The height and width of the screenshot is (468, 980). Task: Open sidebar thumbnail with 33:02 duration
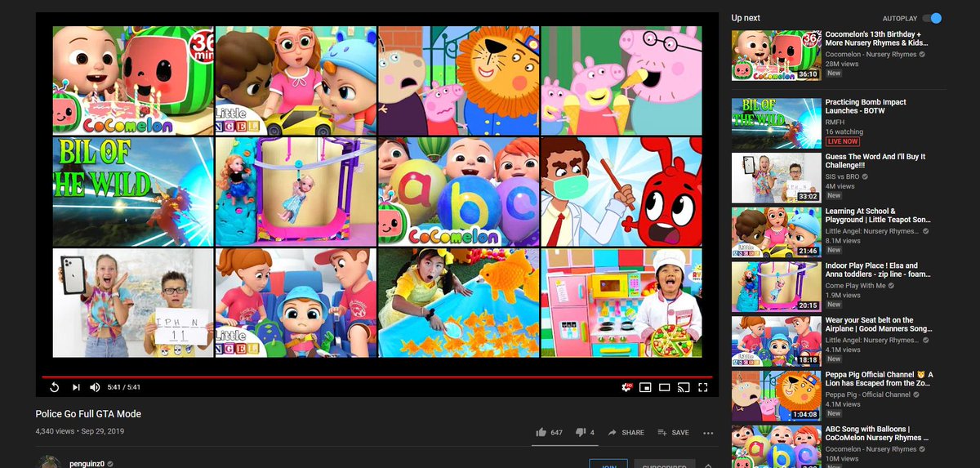click(776, 178)
